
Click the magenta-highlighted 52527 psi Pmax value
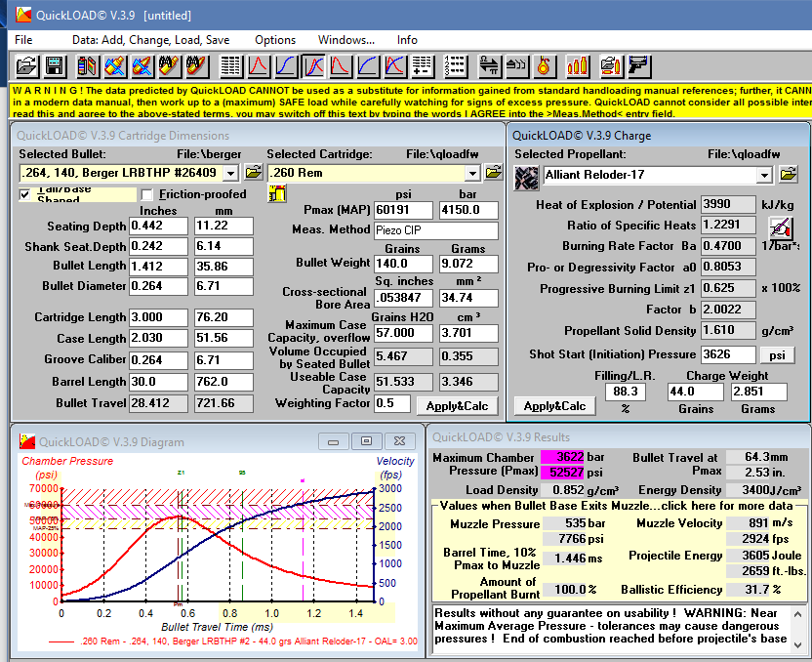562,473
